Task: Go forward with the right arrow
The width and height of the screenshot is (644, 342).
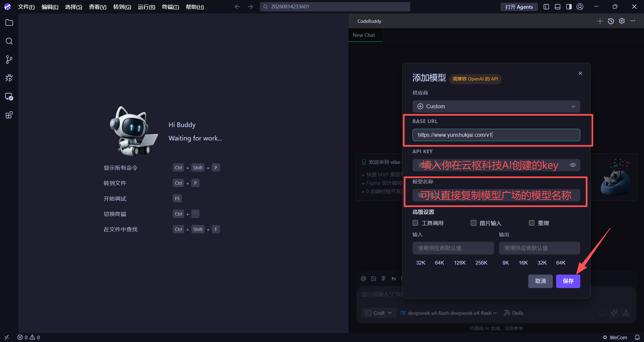Action: coord(250,7)
